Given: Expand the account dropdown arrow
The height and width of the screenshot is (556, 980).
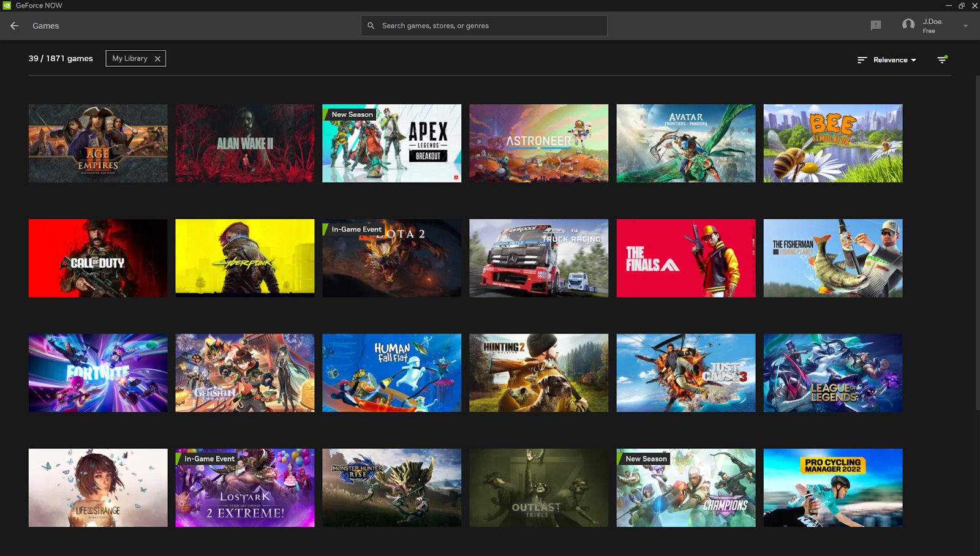Looking at the screenshot, I should pos(966,26).
